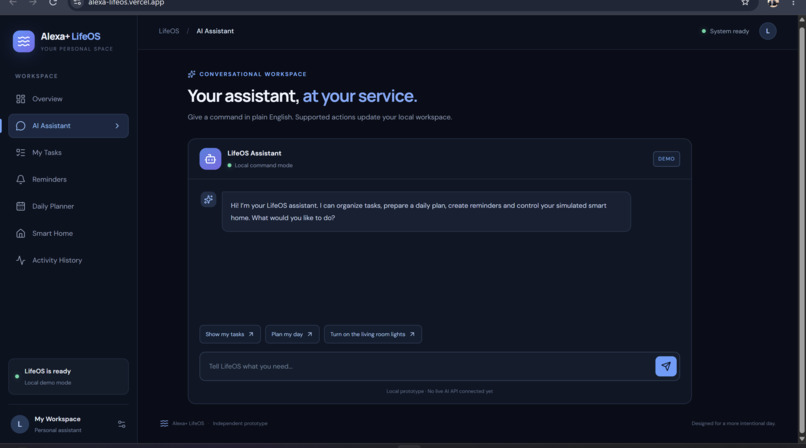Click the L user avatar in header
806x448 pixels.
click(767, 31)
